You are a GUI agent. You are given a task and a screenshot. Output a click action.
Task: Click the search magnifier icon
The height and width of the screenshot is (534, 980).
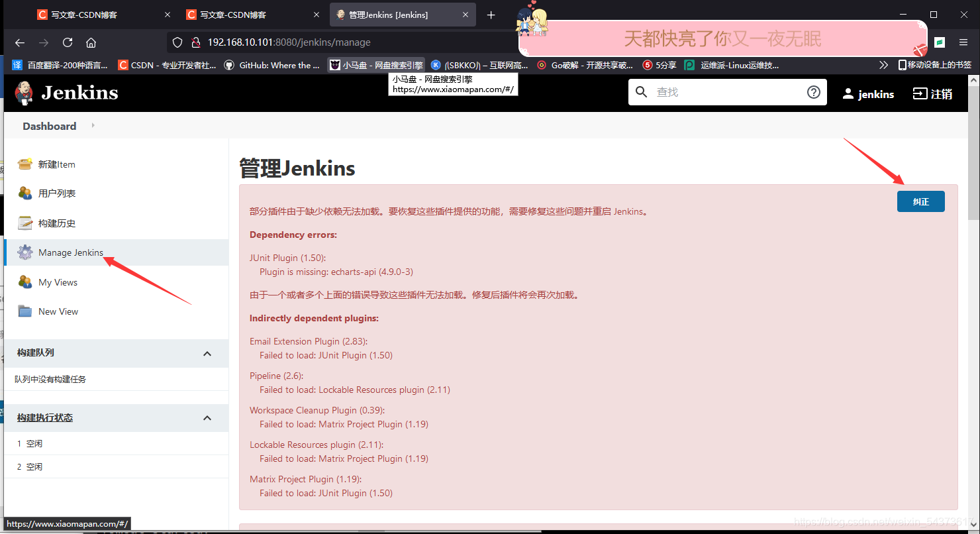(x=641, y=92)
